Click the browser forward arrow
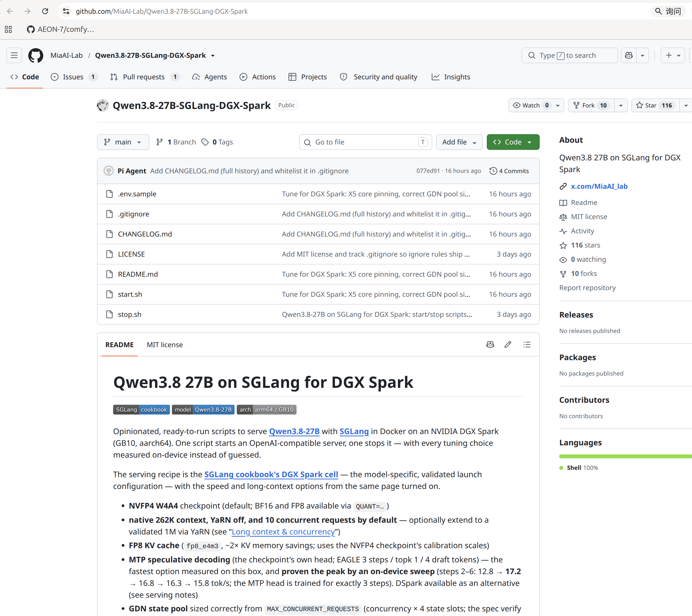The width and height of the screenshot is (692, 616). (27, 11)
